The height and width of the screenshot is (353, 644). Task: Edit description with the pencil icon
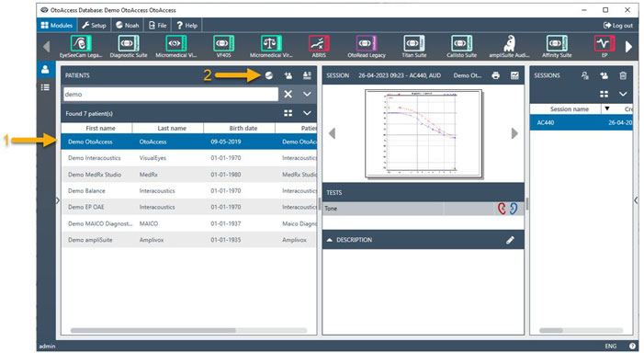click(510, 240)
